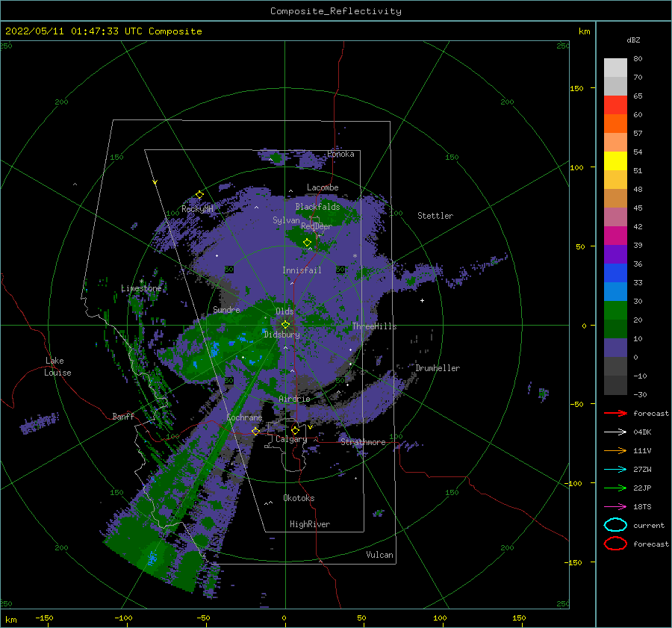This screenshot has width=672, height=628.
Task: Click the Okotoks label
Action: pyautogui.click(x=299, y=498)
